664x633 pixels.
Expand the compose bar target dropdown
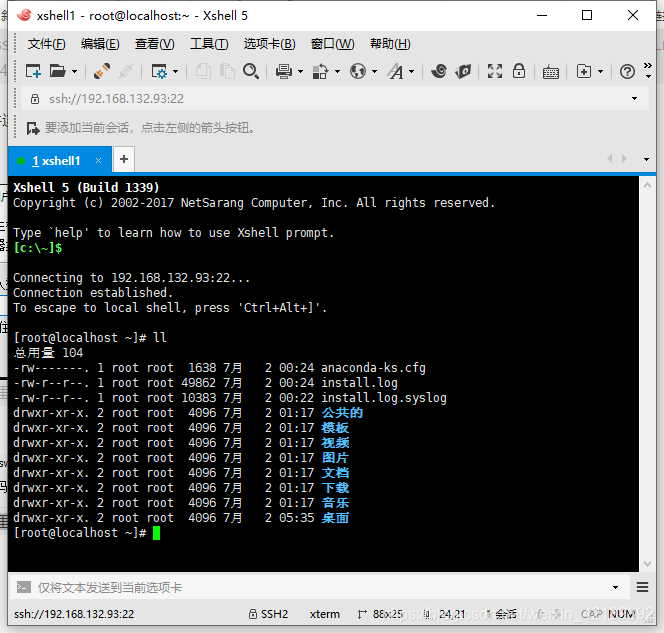(x=615, y=587)
